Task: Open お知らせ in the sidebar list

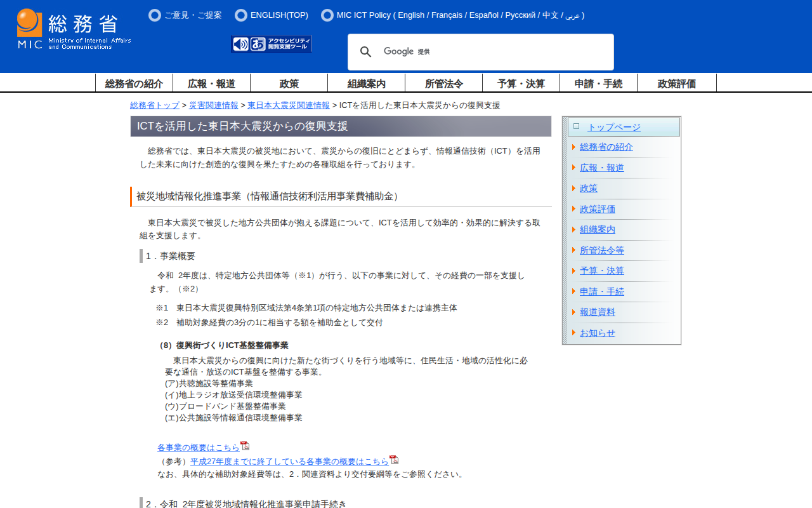Action: coord(597,333)
